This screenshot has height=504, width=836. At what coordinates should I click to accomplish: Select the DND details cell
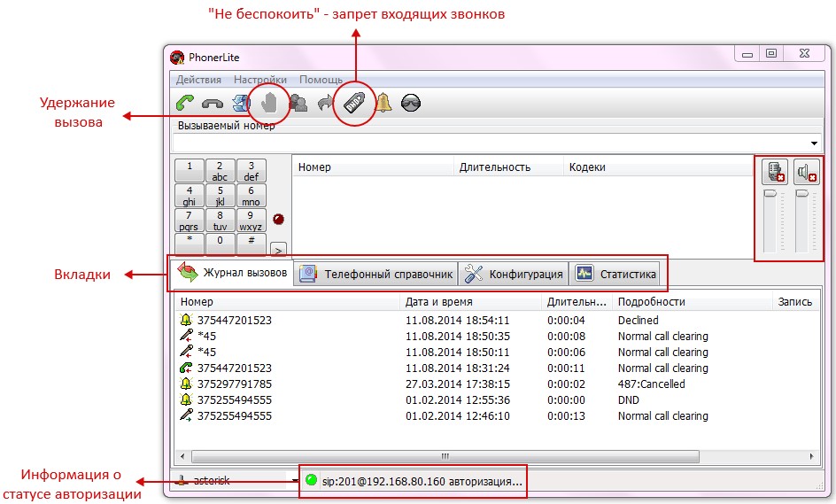[629, 400]
